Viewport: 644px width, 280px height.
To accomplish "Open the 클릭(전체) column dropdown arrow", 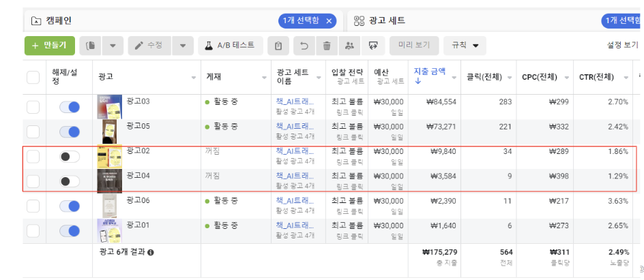I will [510, 78].
